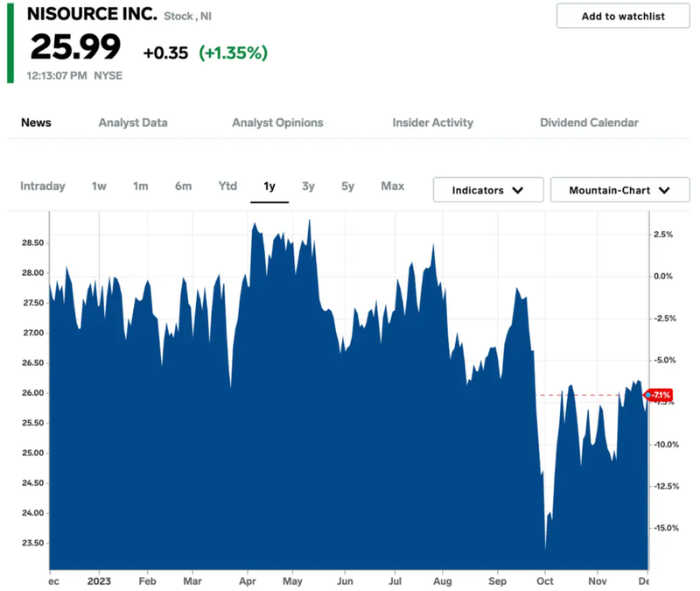700x591 pixels.
Task: Click the 26.50 price axis label
Action: [33, 362]
